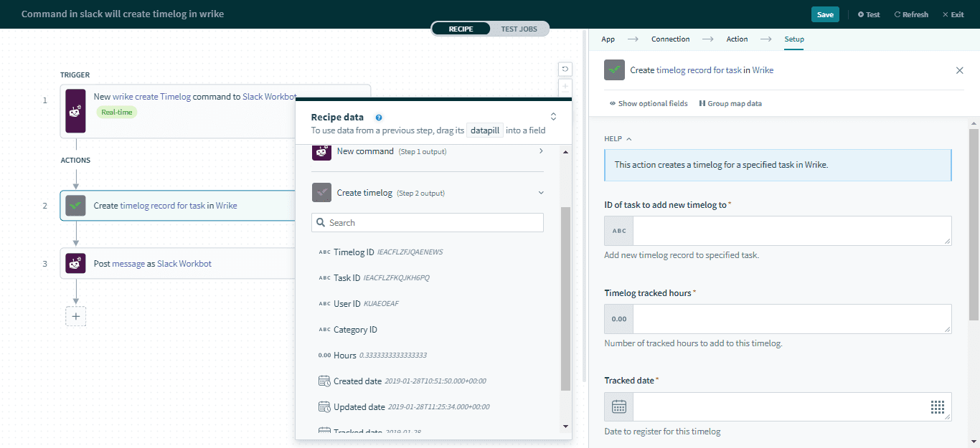980x448 pixels.
Task: Click the grid icon beside Tracked date field
Action: [937, 406]
